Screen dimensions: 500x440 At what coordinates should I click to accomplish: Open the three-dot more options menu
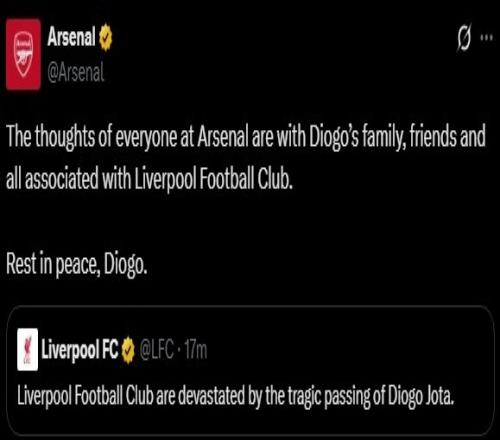point(486,37)
